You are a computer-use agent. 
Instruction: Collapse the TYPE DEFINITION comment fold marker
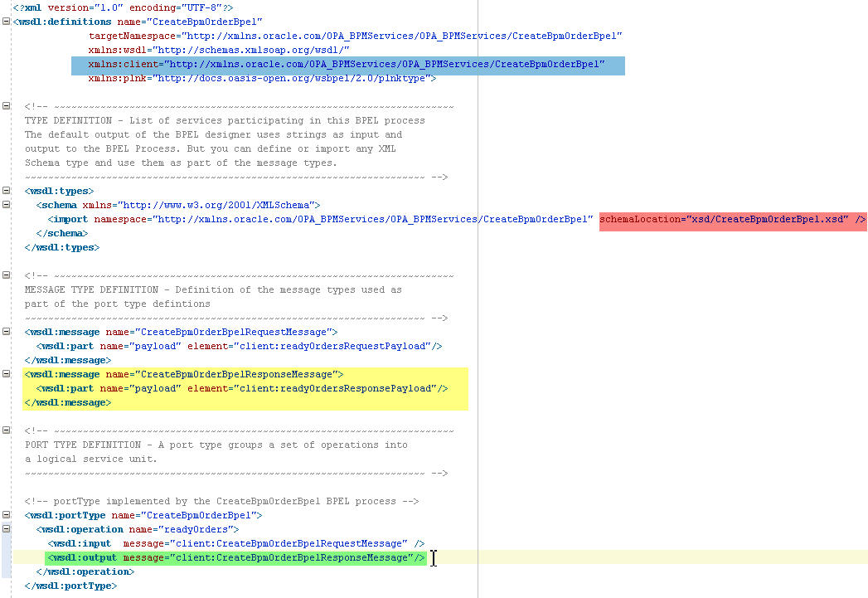pos(6,105)
